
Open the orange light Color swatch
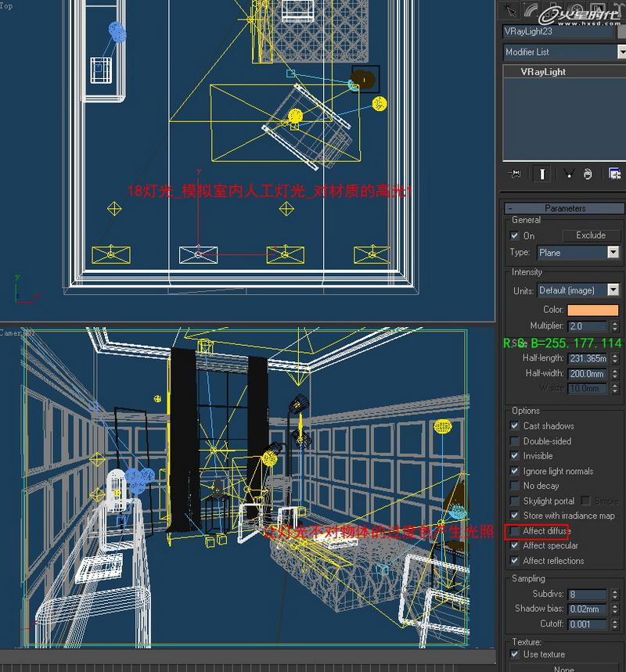[592, 310]
